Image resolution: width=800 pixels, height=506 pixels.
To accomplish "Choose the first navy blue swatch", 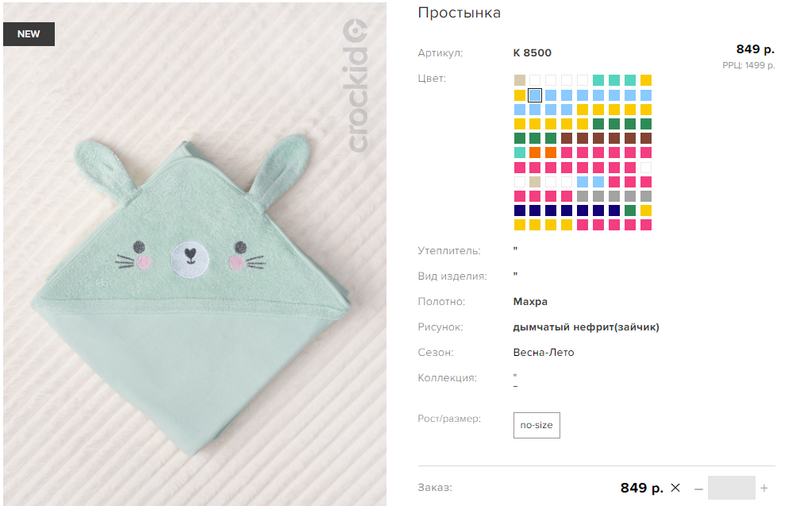I will click(519, 210).
